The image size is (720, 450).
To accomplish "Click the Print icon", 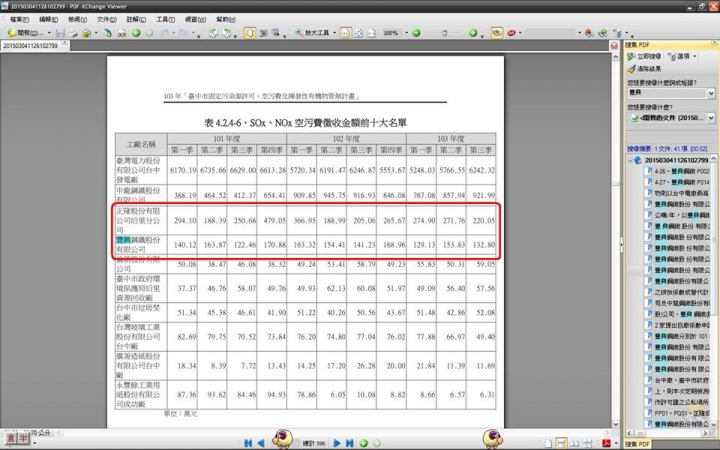I will [73, 33].
